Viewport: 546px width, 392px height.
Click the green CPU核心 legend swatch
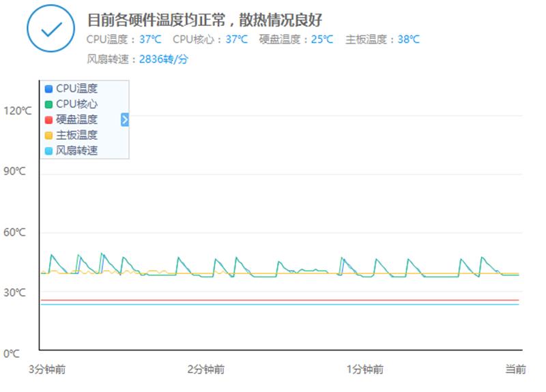(x=48, y=104)
